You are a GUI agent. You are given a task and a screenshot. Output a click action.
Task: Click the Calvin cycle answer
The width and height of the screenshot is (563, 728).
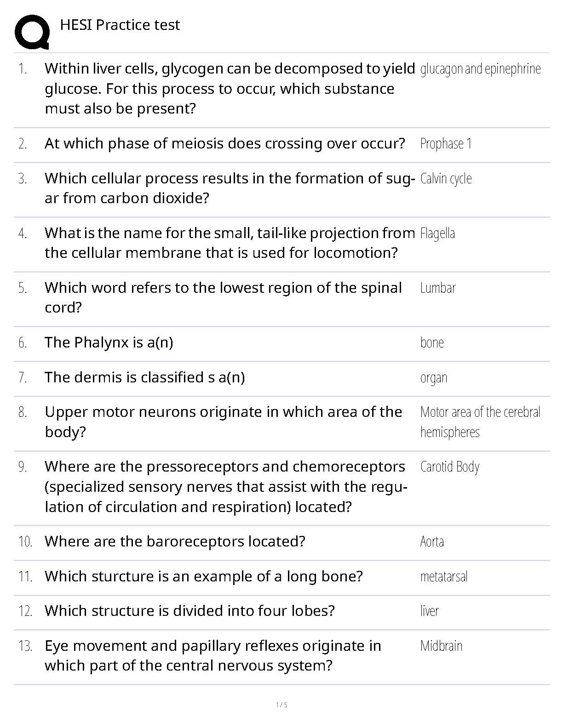[x=446, y=178]
